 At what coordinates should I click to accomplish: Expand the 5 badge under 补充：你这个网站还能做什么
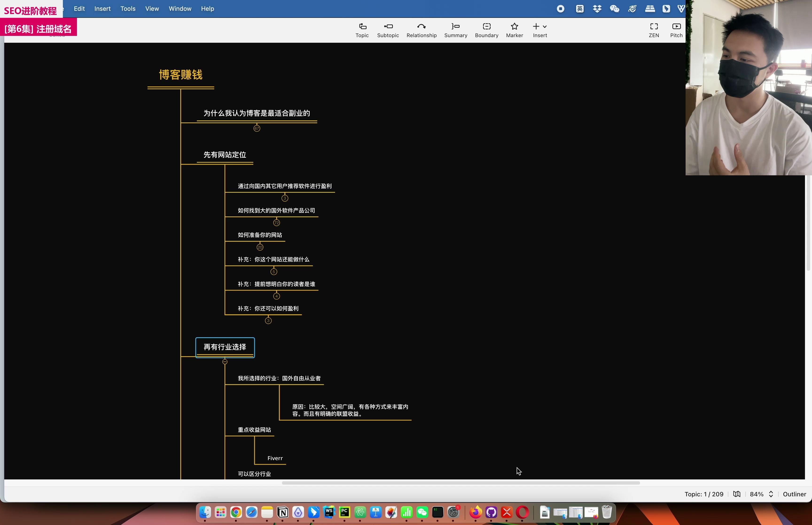(274, 272)
